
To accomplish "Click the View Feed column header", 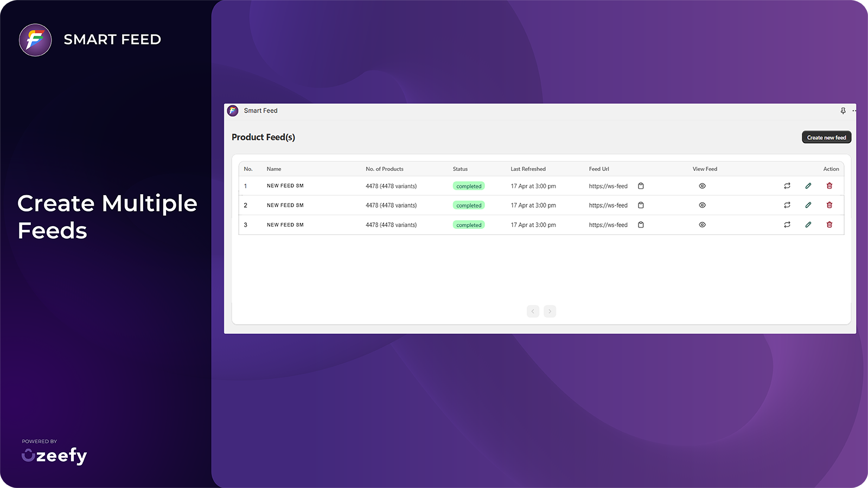I will click(705, 169).
